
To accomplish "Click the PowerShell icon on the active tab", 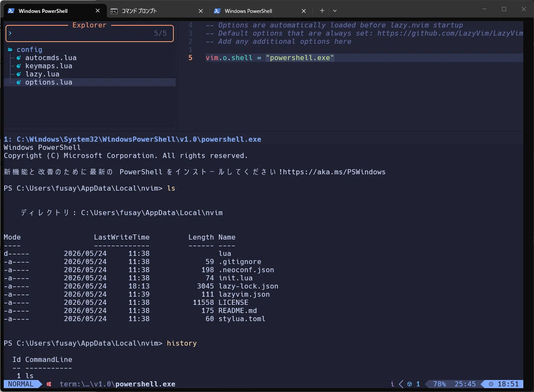I will (11, 11).
